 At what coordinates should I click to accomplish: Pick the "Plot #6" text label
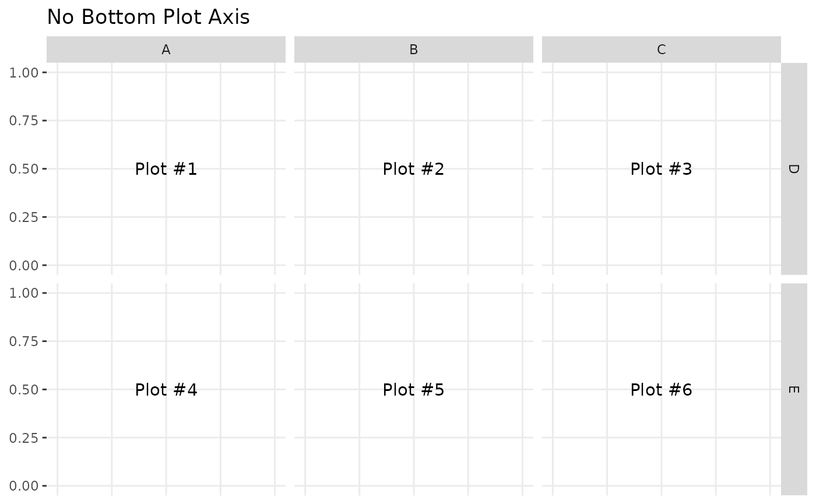pos(661,390)
